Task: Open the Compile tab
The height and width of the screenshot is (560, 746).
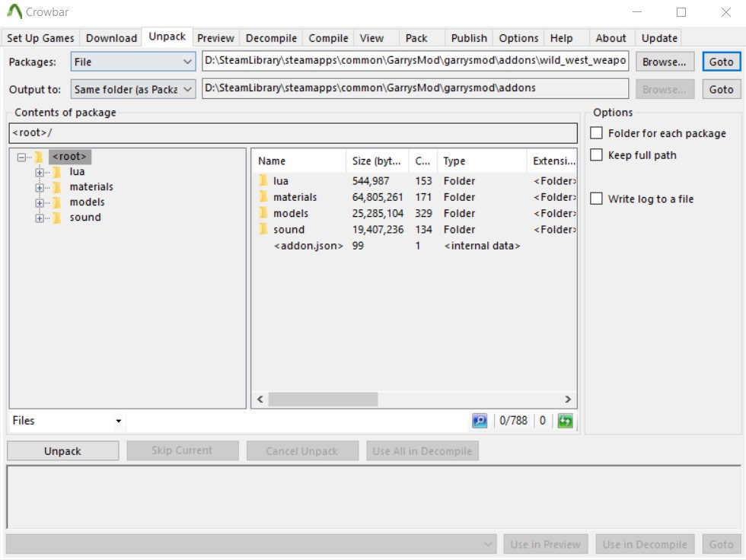Action: [328, 38]
